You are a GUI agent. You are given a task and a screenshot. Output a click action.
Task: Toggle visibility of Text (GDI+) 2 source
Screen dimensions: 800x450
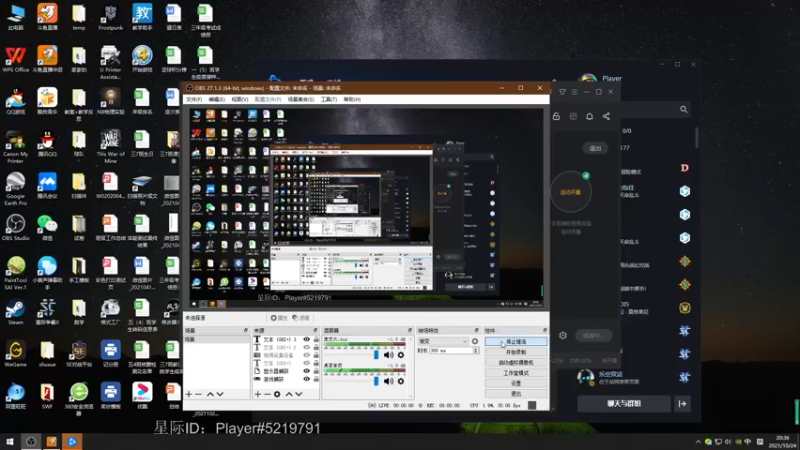307,347
